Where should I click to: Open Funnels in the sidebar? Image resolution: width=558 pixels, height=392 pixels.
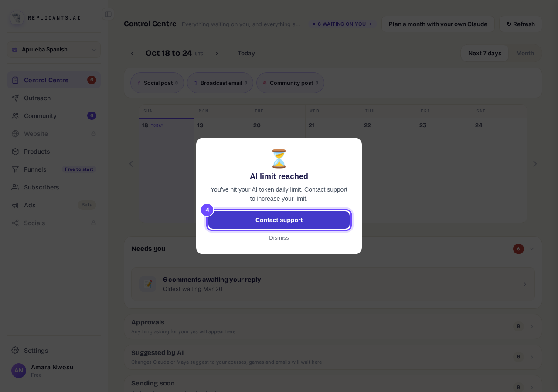pos(54,169)
